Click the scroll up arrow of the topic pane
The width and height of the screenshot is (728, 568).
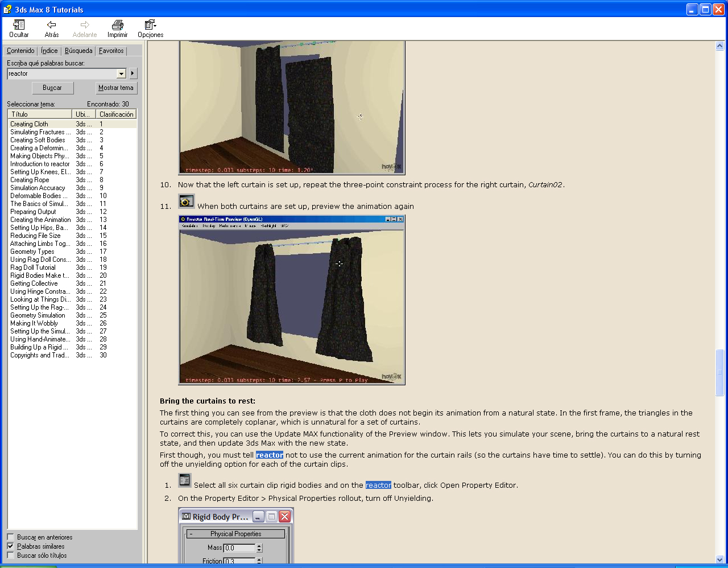coord(719,46)
